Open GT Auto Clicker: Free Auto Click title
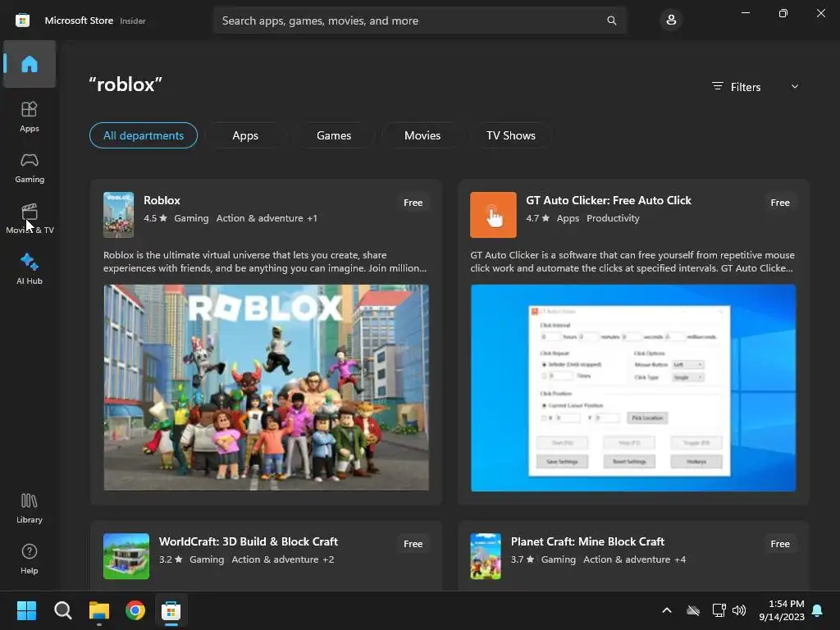Screen dimensions: 840x630 click(609, 200)
